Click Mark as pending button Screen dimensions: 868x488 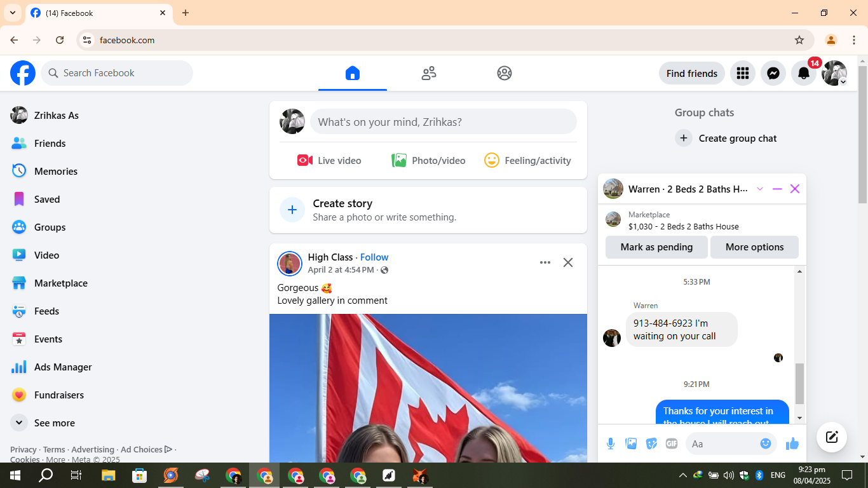pyautogui.click(x=656, y=247)
